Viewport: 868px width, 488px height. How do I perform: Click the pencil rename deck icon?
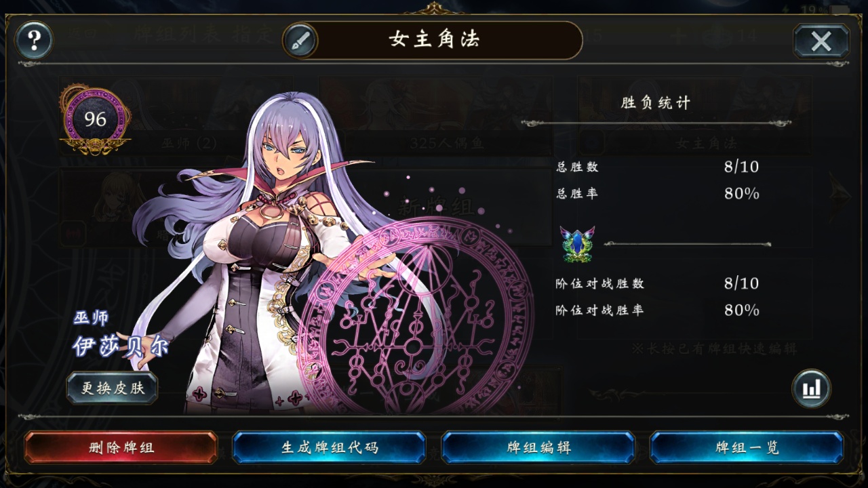coord(301,41)
